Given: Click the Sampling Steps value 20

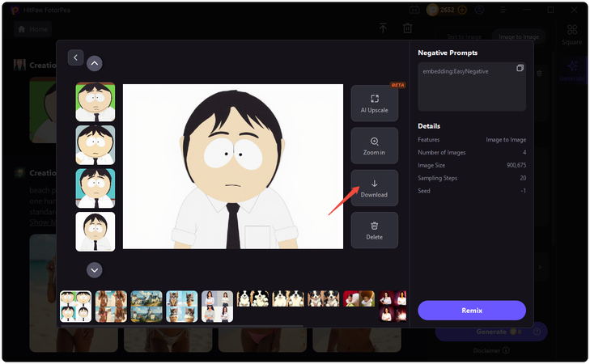Looking at the screenshot, I should (523, 178).
